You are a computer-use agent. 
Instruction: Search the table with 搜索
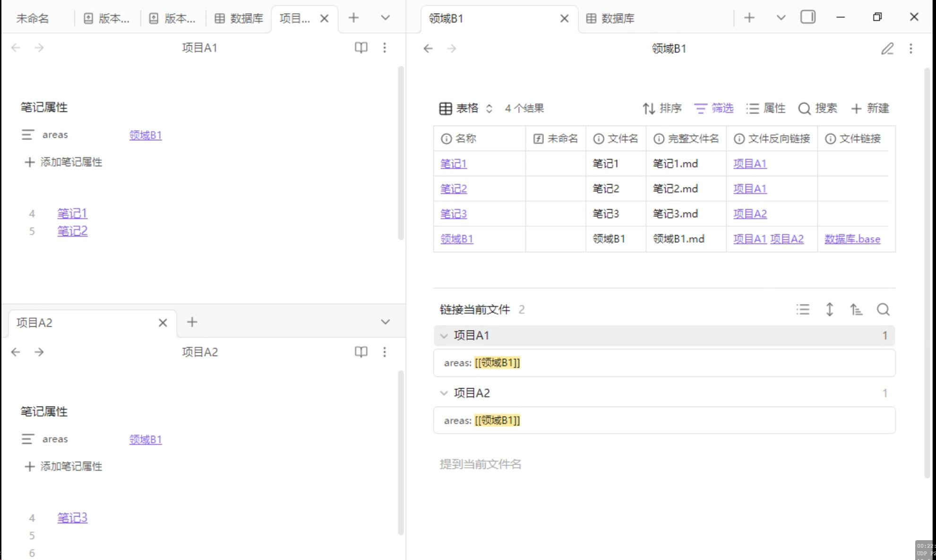point(818,109)
